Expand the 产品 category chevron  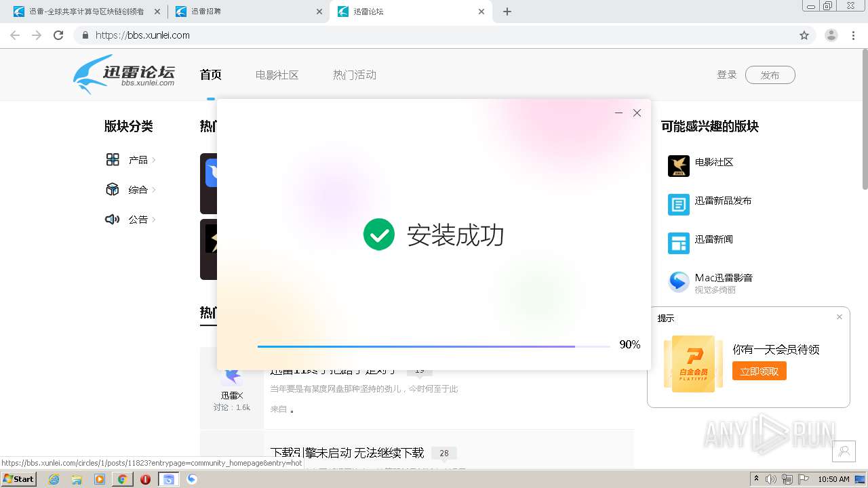point(154,160)
